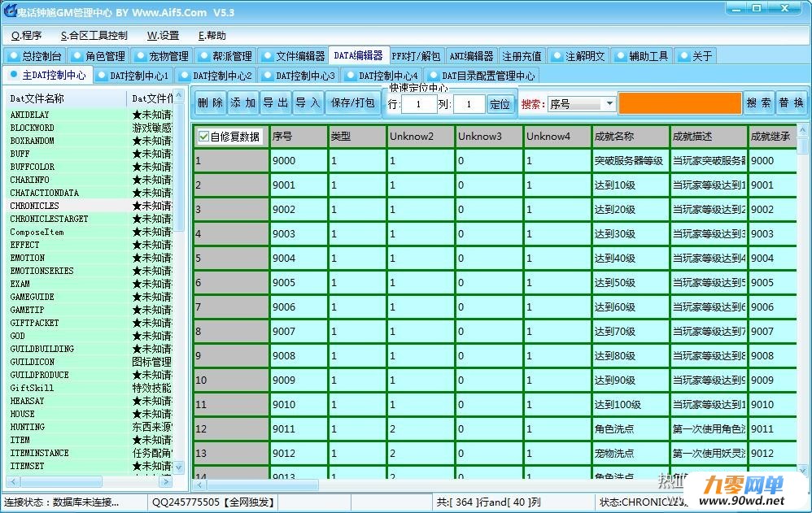Switch to ANI编辑器 tab

[x=471, y=56]
